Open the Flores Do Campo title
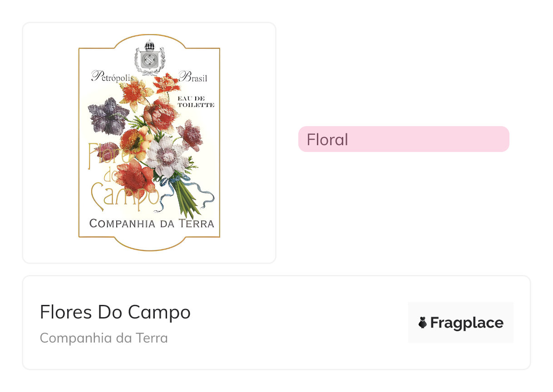Image resolution: width=553 pixels, height=392 pixels. pos(115,312)
